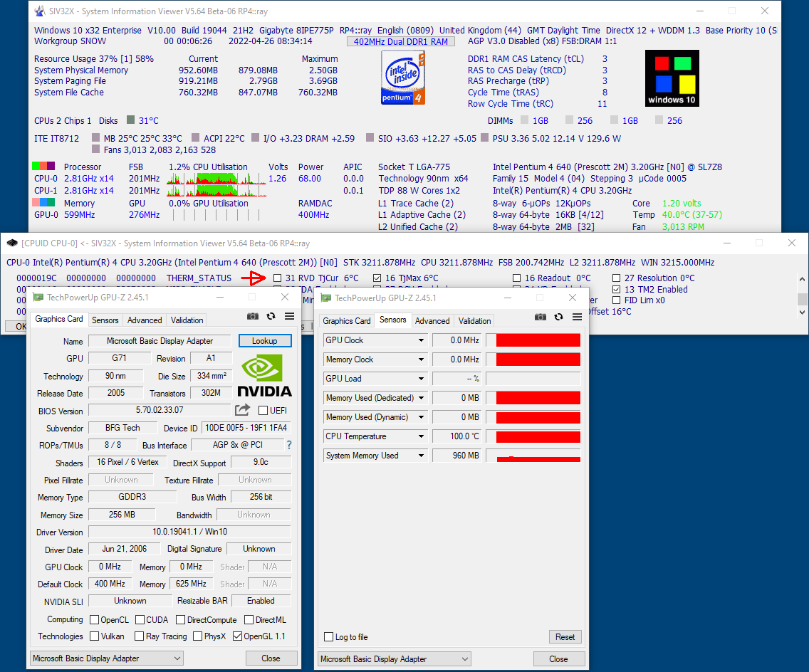Expand the CPU Temperature sensor dropdown
The height and width of the screenshot is (672, 809).
pyautogui.click(x=421, y=436)
